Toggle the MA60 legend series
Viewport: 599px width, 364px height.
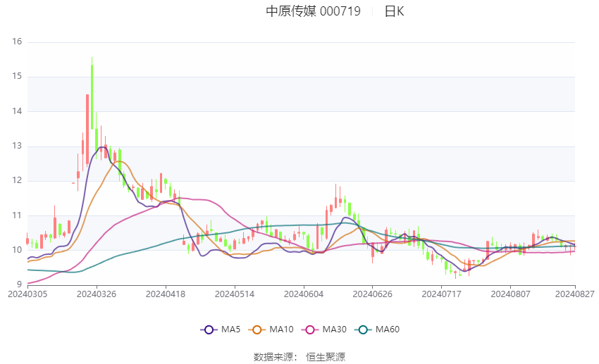[377, 330]
